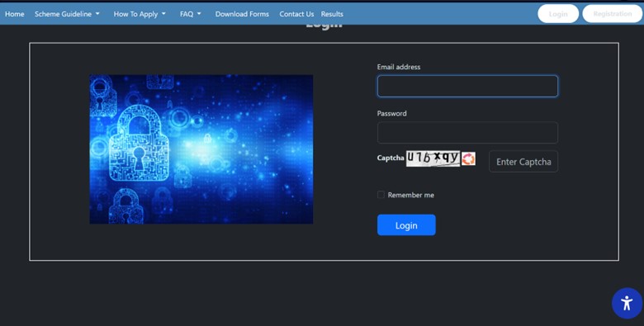Focus the Email address field

(x=467, y=86)
